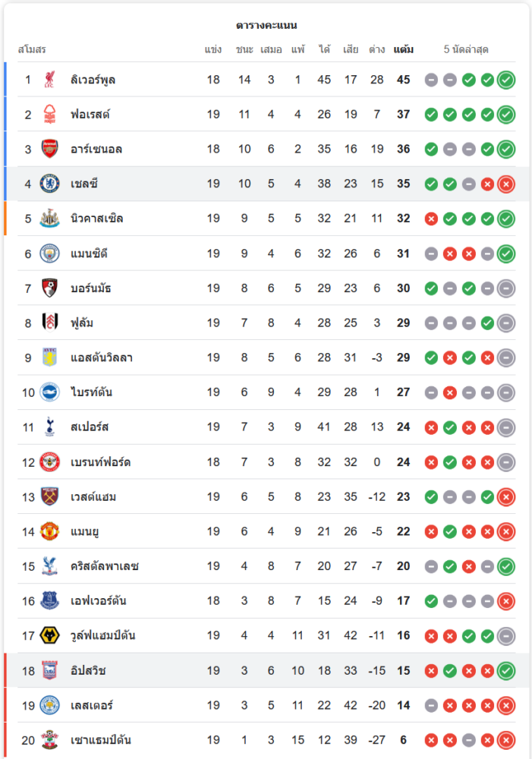
Task: Click Liverpool's latest match win indicator
Action: pos(506,80)
